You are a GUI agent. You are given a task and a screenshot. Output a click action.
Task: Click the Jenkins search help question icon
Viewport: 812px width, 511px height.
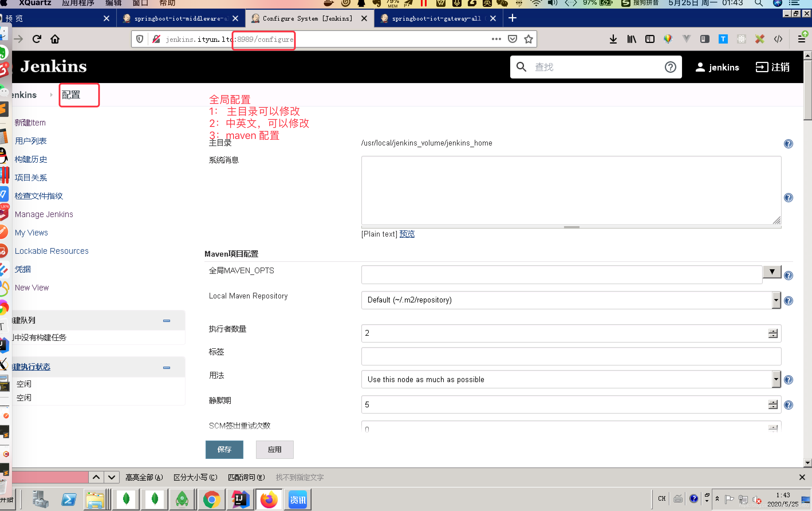[x=670, y=67]
